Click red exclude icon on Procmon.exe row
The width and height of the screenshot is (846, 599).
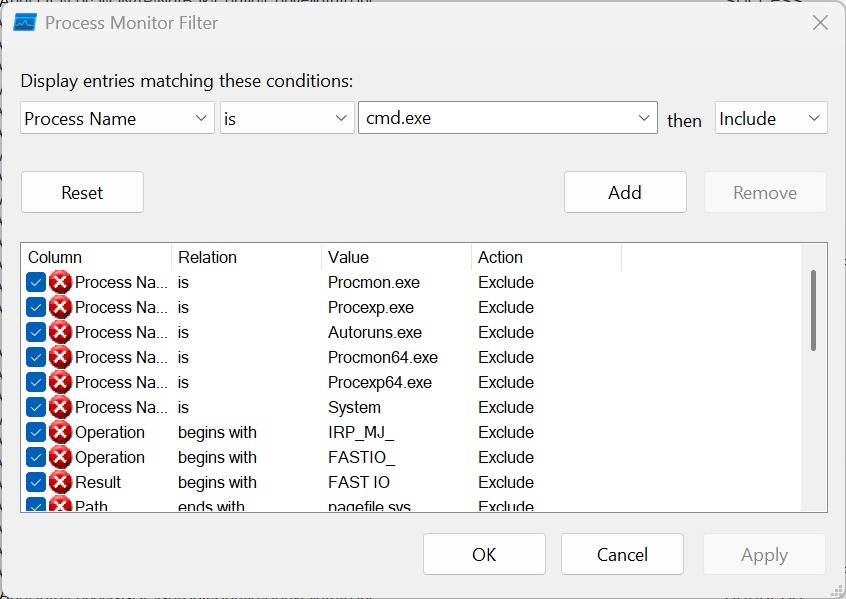pos(60,282)
